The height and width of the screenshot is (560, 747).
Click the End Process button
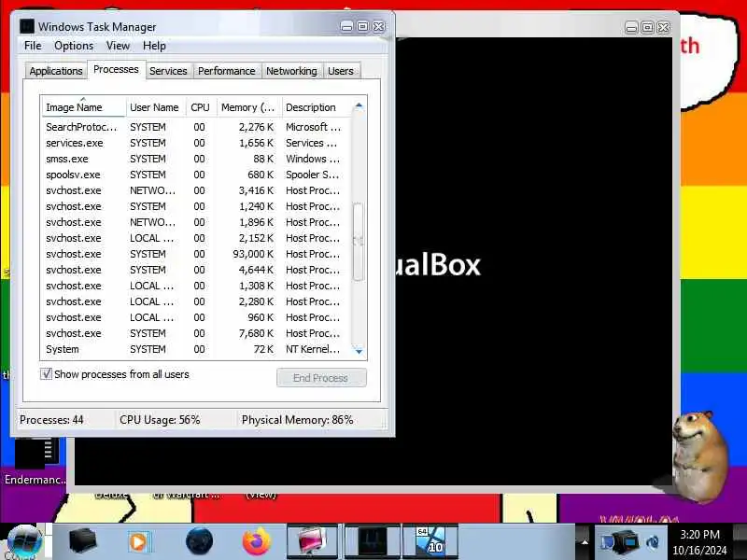321,378
